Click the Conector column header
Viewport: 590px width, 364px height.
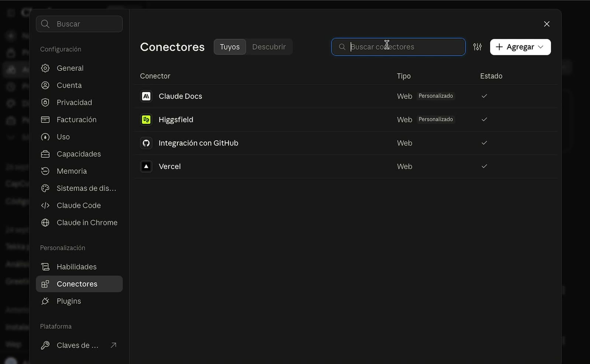point(155,76)
